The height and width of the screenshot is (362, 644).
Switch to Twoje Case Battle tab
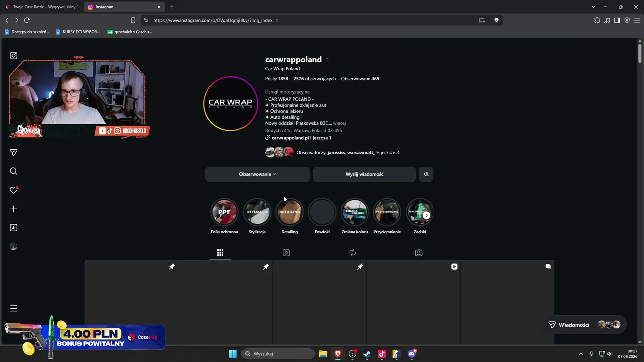pos(42,7)
